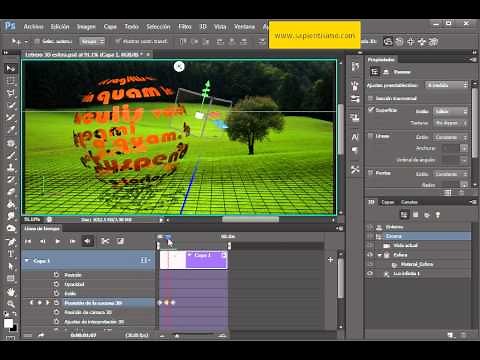Add keyframe for Posición de la cámara 3D
The width and height of the screenshot is (480, 360).
coord(39,303)
